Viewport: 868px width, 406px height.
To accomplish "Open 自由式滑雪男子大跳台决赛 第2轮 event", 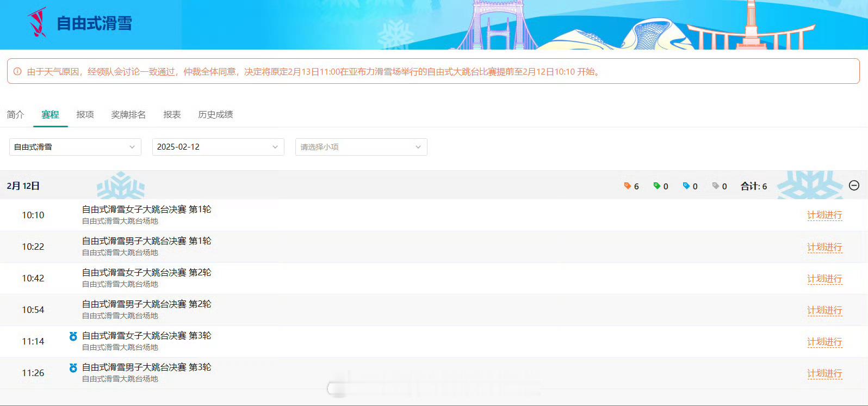I will click(x=146, y=304).
